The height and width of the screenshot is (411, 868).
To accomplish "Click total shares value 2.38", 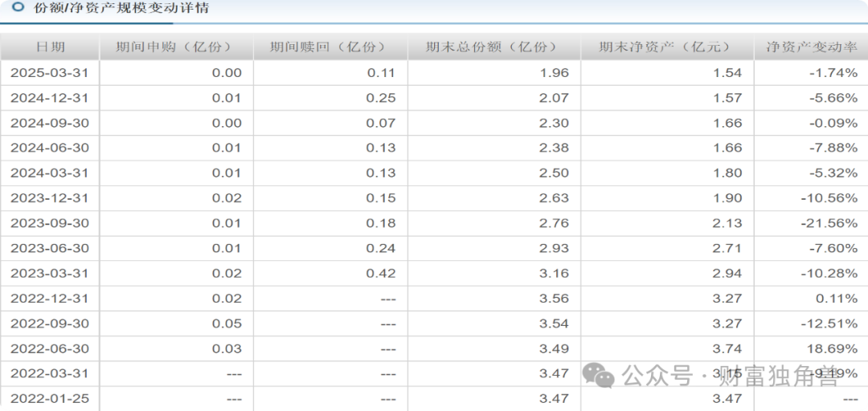I will [554, 148].
